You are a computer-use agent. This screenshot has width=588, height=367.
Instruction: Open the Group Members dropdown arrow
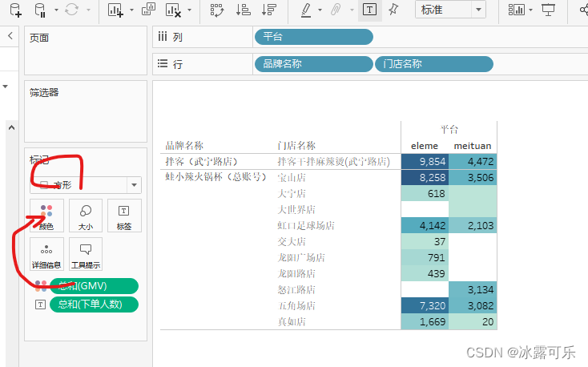pyautogui.click(x=352, y=10)
